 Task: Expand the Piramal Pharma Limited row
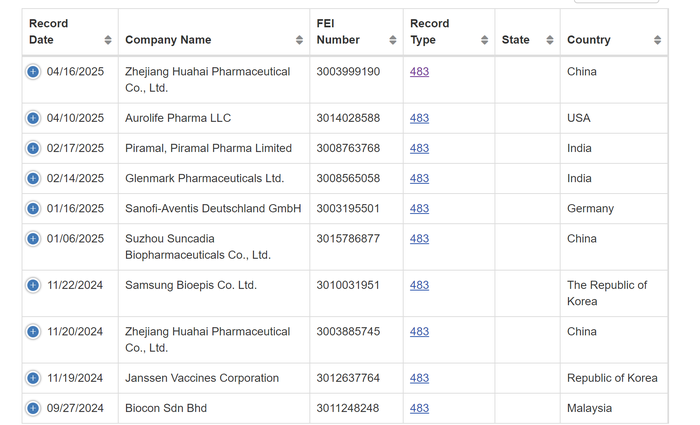point(33,148)
